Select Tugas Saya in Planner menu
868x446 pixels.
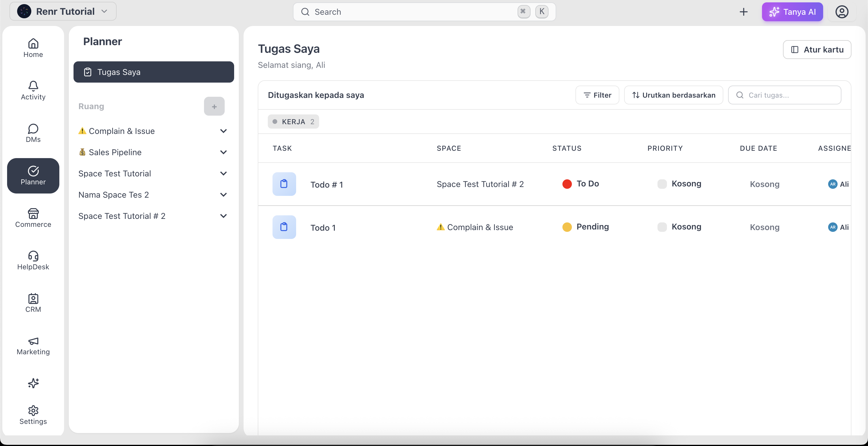click(154, 72)
